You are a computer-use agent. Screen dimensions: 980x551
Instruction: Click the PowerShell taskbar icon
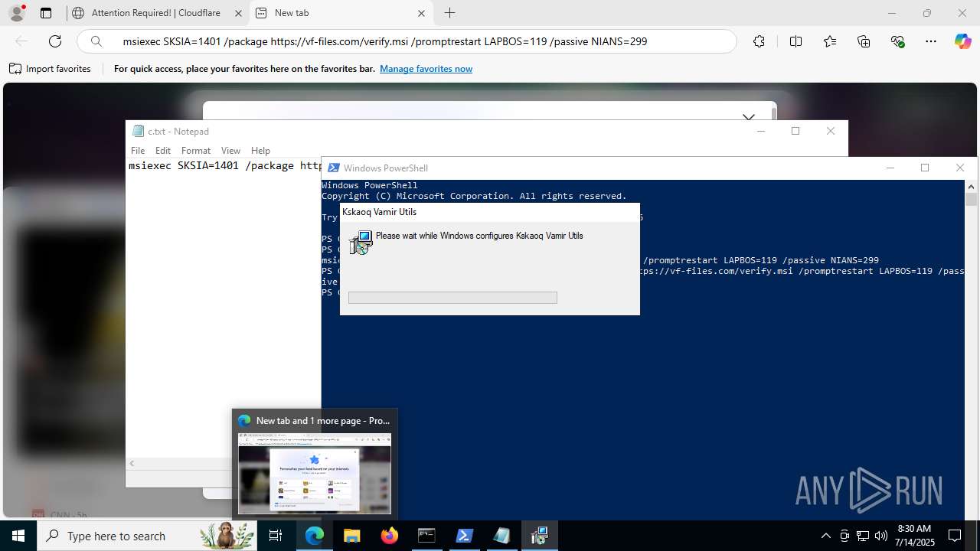click(464, 536)
